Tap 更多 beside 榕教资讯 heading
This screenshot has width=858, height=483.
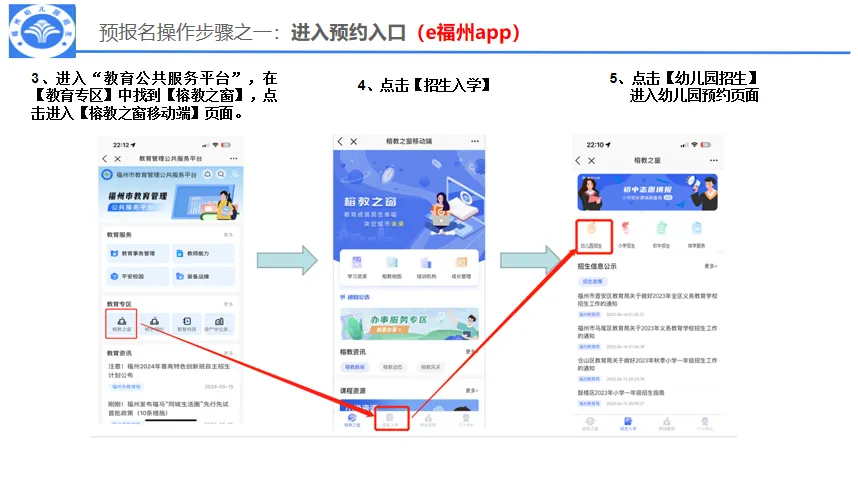click(x=471, y=352)
